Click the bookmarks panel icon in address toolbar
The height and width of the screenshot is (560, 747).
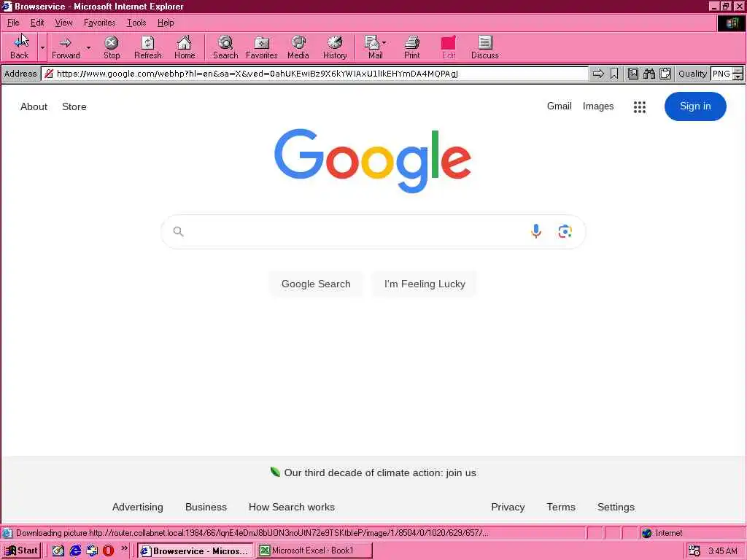tap(633, 74)
